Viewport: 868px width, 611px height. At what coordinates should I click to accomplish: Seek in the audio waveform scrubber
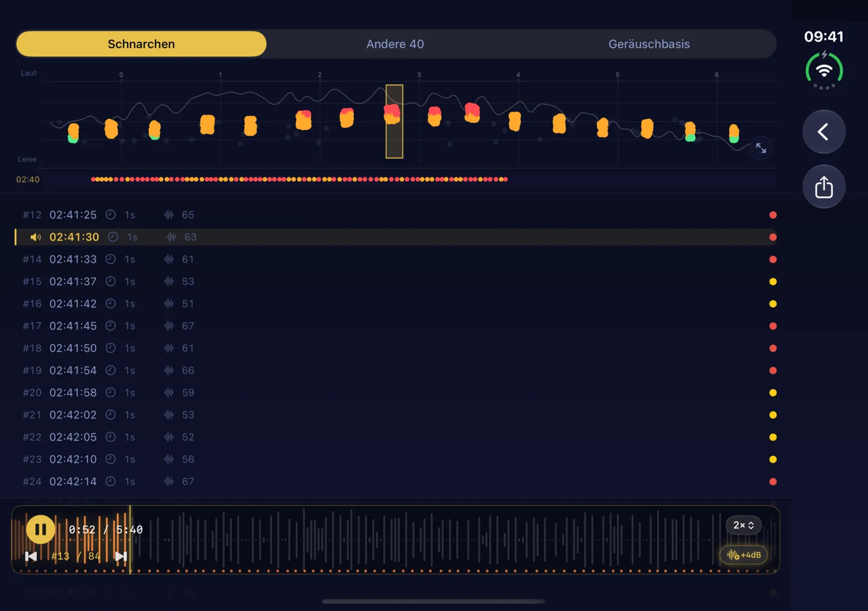pos(395,539)
